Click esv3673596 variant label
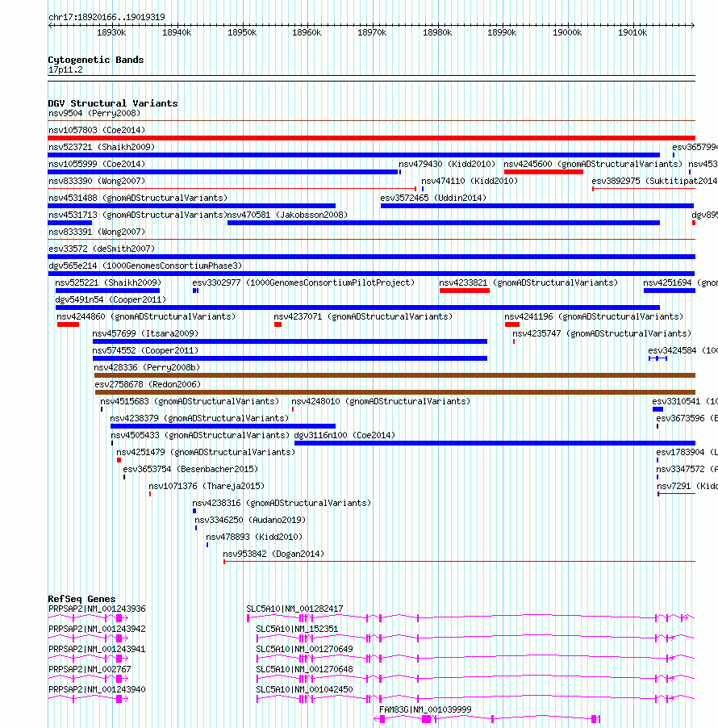 coord(687,418)
